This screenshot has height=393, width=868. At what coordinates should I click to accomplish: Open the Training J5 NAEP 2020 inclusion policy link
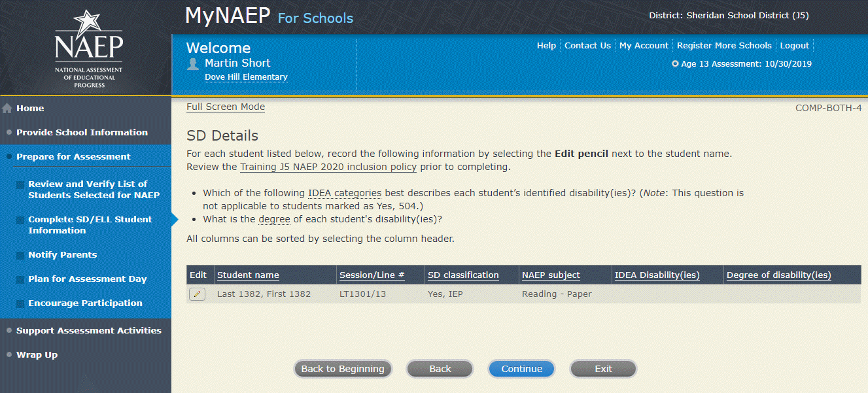[x=328, y=167]
